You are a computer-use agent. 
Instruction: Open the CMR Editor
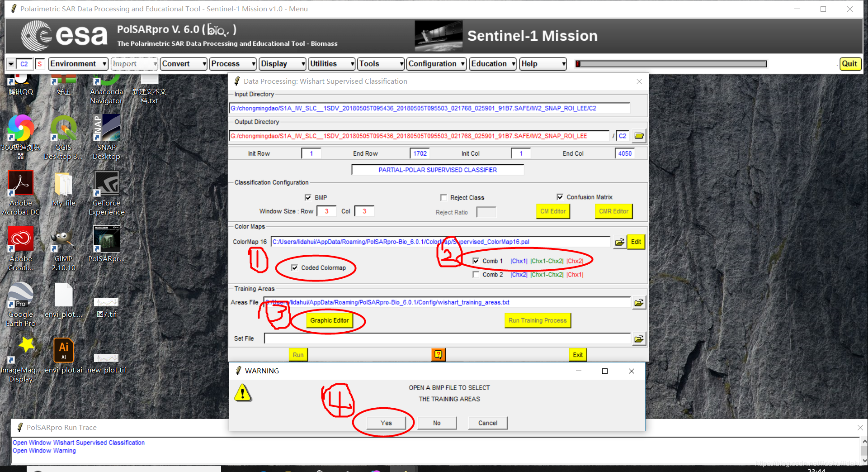613,211
